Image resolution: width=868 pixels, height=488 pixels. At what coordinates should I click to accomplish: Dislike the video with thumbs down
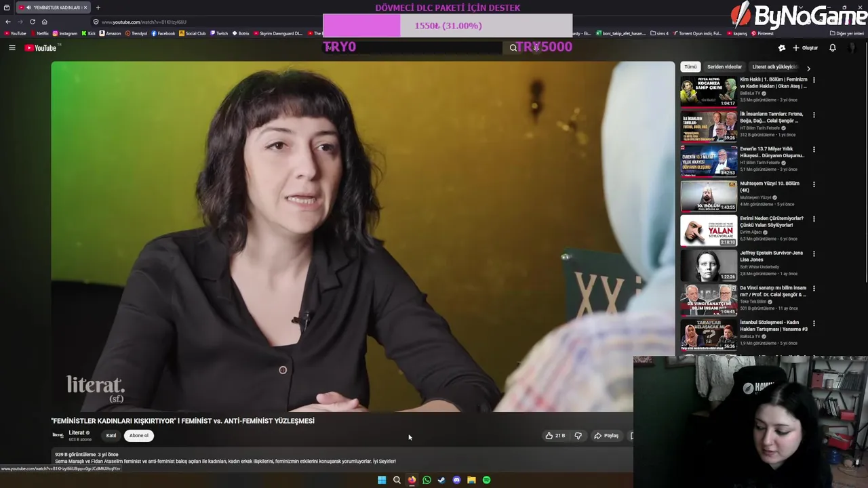578,436
